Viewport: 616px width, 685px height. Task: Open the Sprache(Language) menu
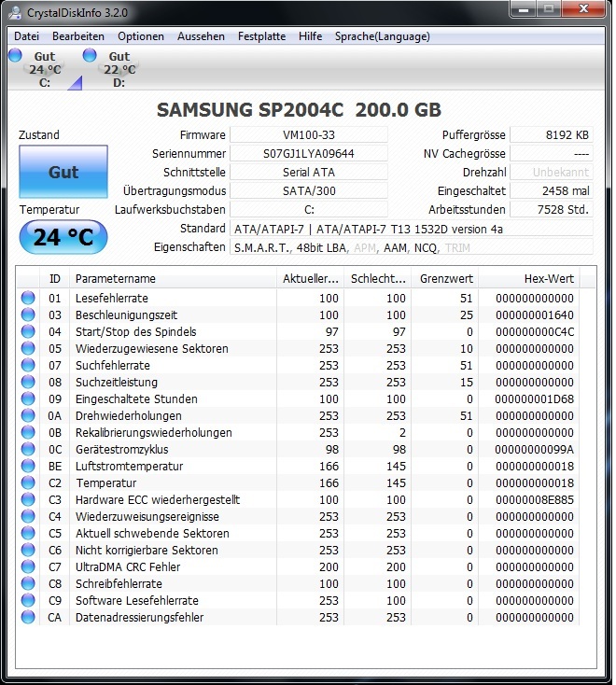point(383,36)
